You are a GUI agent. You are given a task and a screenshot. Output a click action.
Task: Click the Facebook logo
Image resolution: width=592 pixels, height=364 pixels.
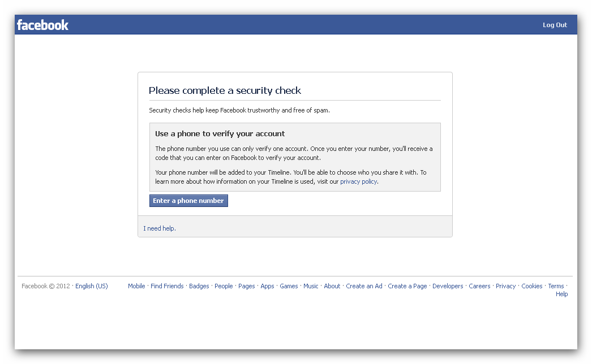(x=42, y=25)
